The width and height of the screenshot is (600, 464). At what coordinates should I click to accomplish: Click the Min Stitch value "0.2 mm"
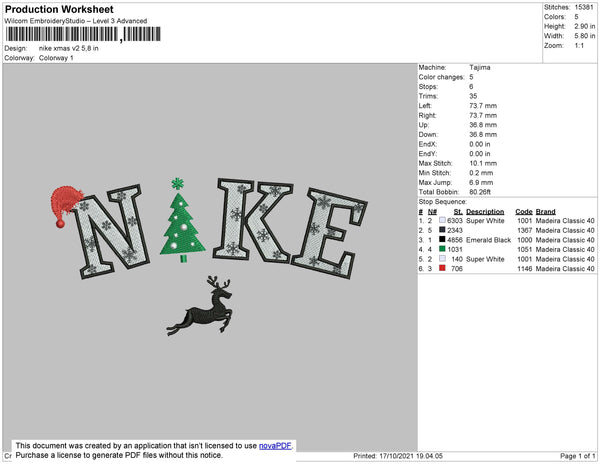481,173
